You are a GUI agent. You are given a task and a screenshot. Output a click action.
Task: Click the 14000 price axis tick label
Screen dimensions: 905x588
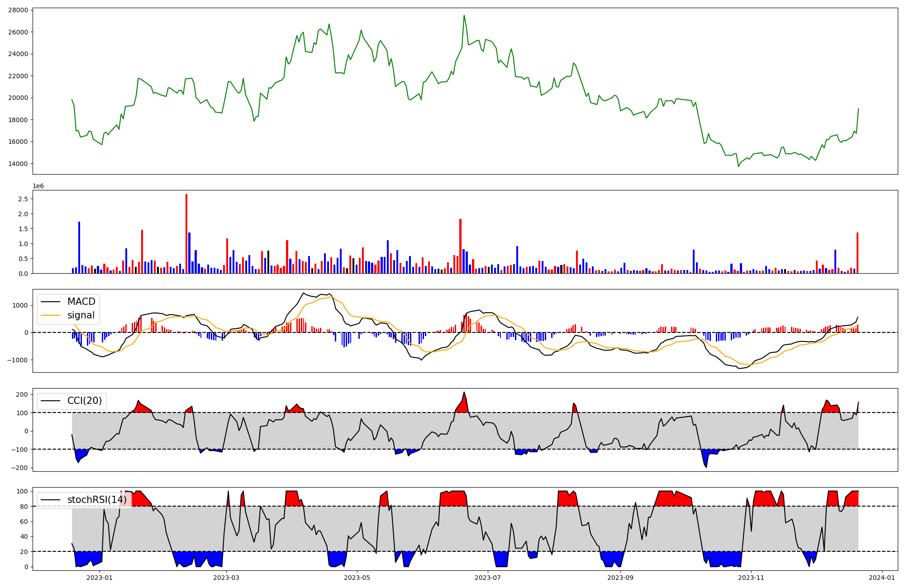[x=18, y=164]
